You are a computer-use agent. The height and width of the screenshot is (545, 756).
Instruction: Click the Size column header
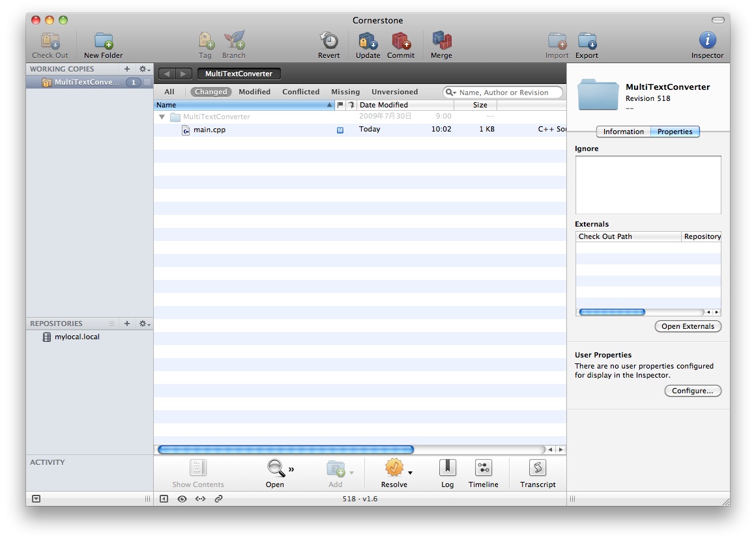point(475,105)
